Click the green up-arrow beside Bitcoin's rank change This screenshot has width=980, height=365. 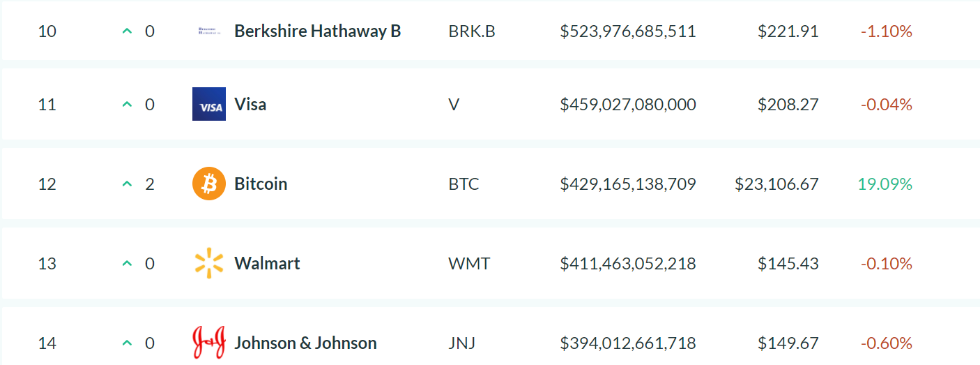(127, 184)
